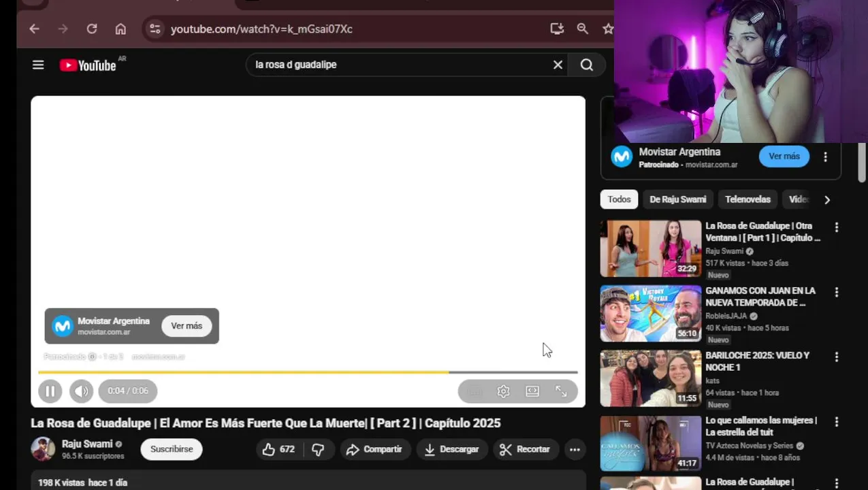
Task: Open the zoom magnifier in address bar
Action: (x=583, y=29)
